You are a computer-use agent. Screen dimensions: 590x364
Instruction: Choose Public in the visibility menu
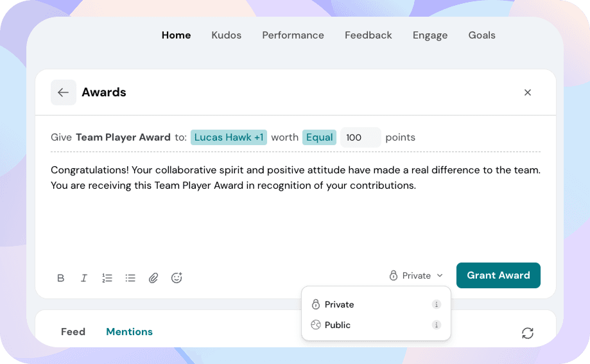tap(376, 325)
